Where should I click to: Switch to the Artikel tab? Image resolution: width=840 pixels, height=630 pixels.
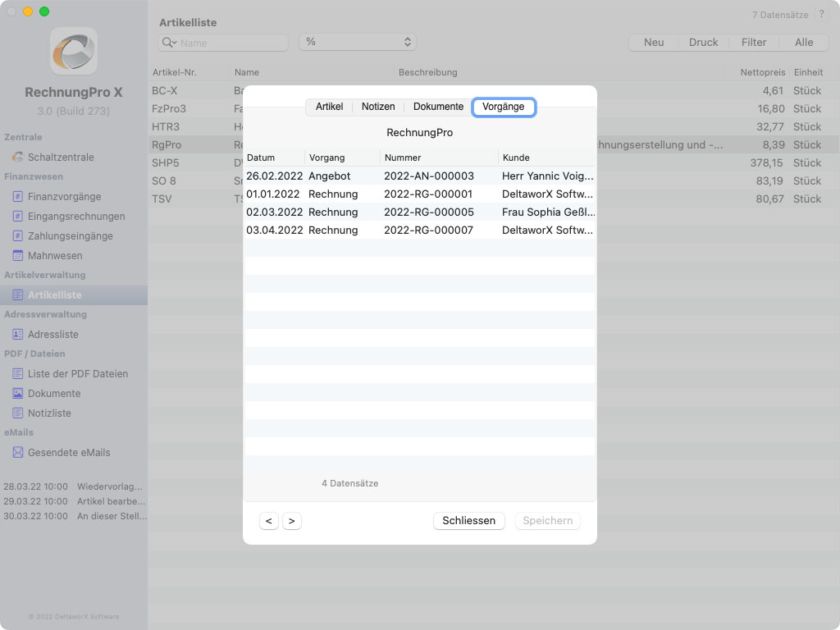[x=329, y=107]
